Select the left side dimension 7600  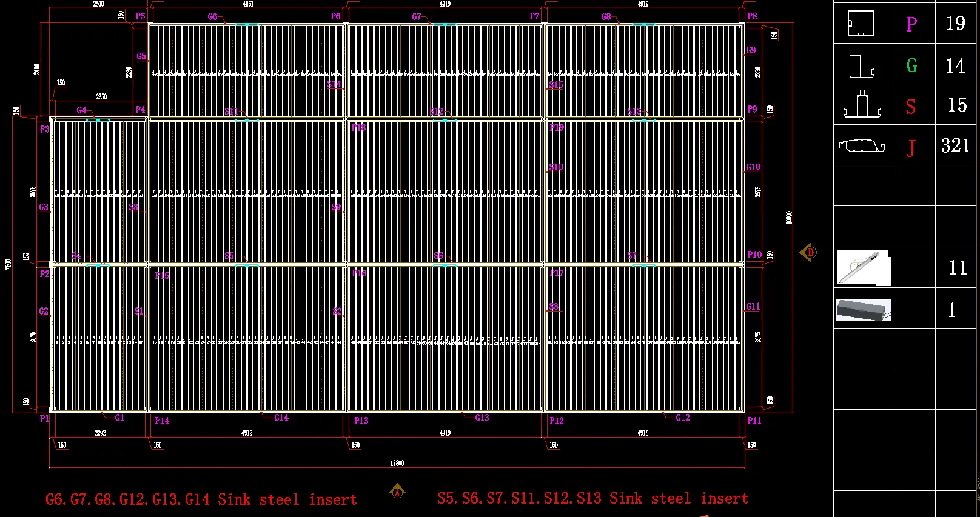(x=8, y=264)
